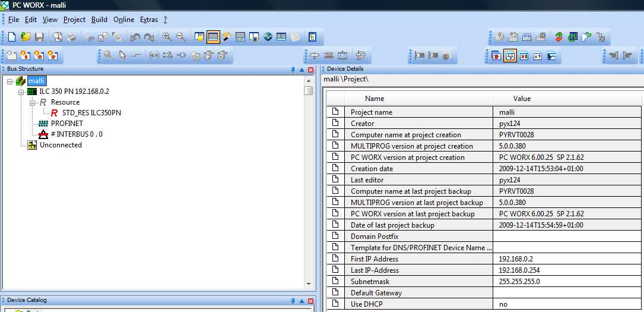Click 'PC WORX version at project creation' label

(x=407, y=157)
